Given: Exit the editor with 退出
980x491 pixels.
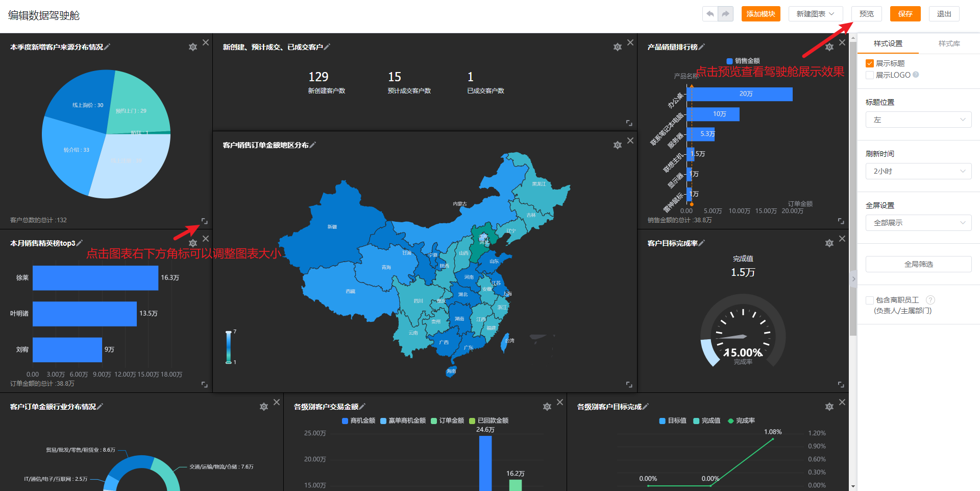Looking at the screenshot, I should 944,14.
